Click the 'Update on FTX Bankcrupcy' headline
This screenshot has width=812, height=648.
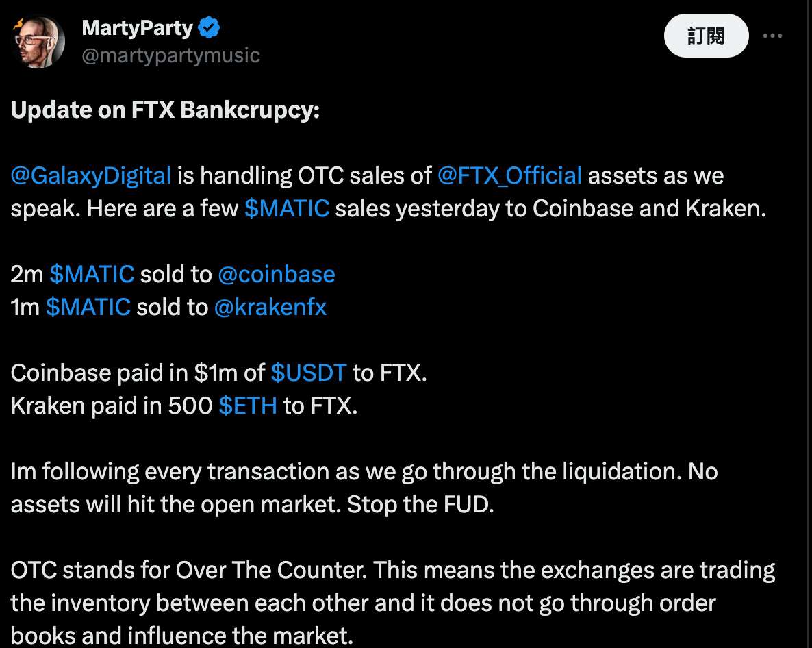coord(164,110)
